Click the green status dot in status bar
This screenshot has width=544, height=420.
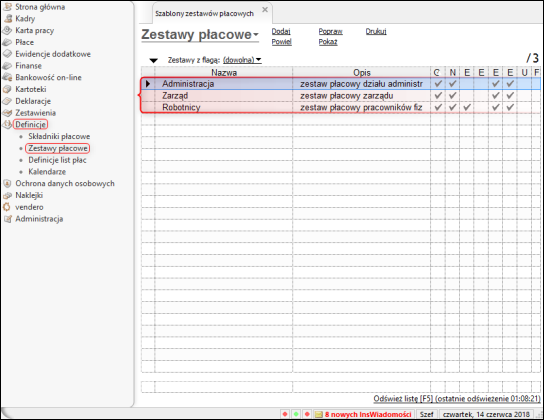point(296,414)
